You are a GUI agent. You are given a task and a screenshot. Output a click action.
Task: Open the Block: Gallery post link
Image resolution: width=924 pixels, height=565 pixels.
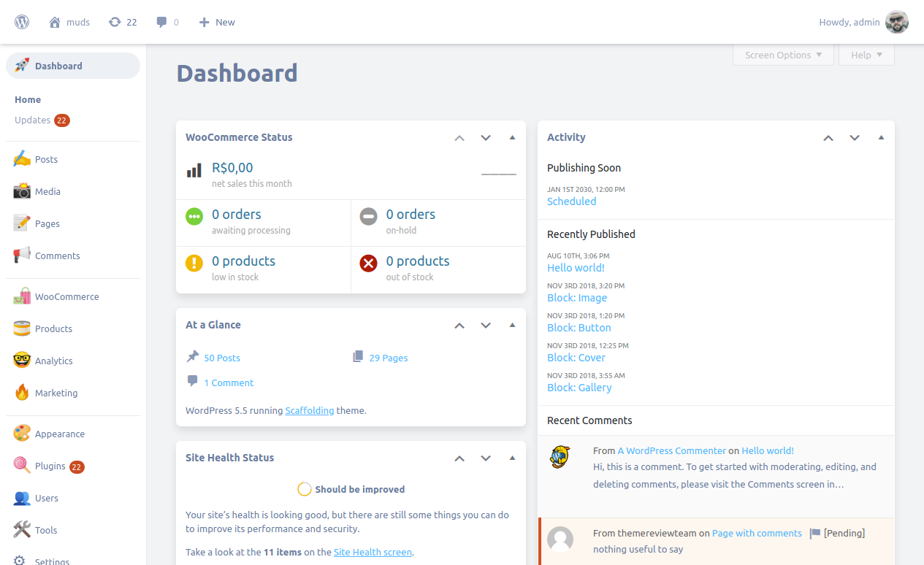click(579, 388)
